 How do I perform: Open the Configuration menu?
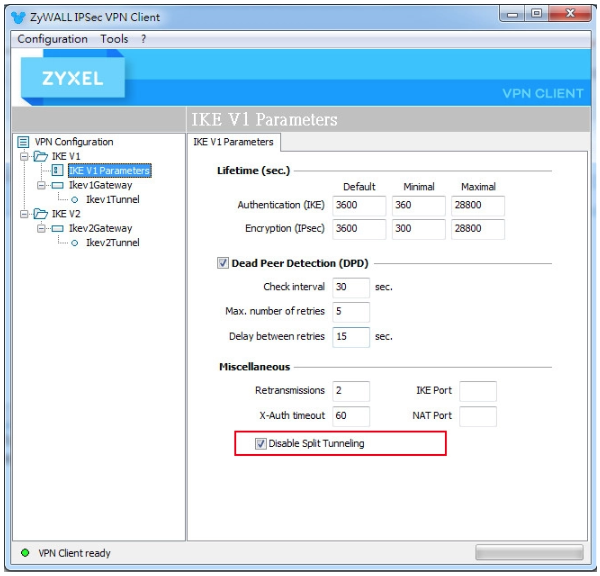click(52, 39)
